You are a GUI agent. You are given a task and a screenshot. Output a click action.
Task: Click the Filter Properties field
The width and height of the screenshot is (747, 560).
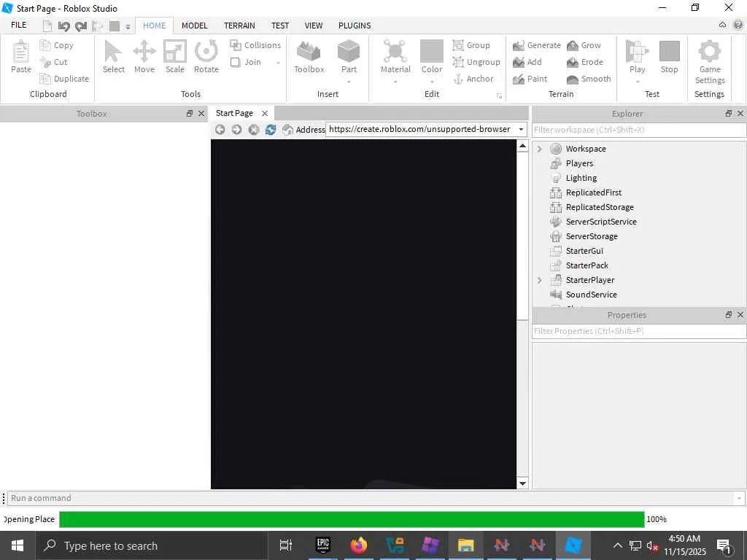click(639, 331)
